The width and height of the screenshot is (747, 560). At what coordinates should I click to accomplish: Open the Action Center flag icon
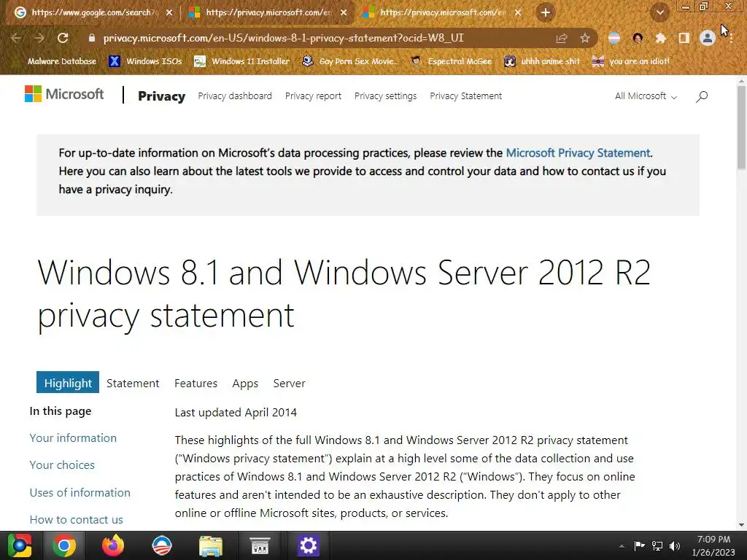point(639,545)
